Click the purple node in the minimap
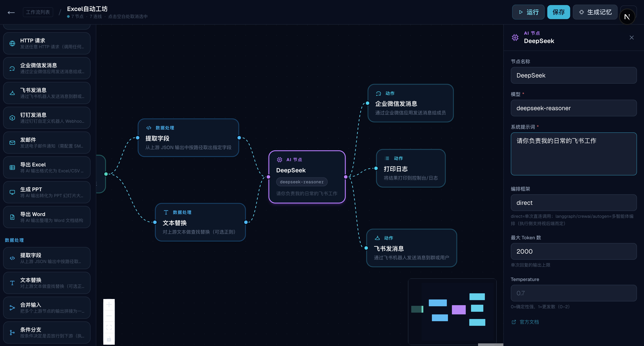The image size is (644, 346). [x=459, y=310]
